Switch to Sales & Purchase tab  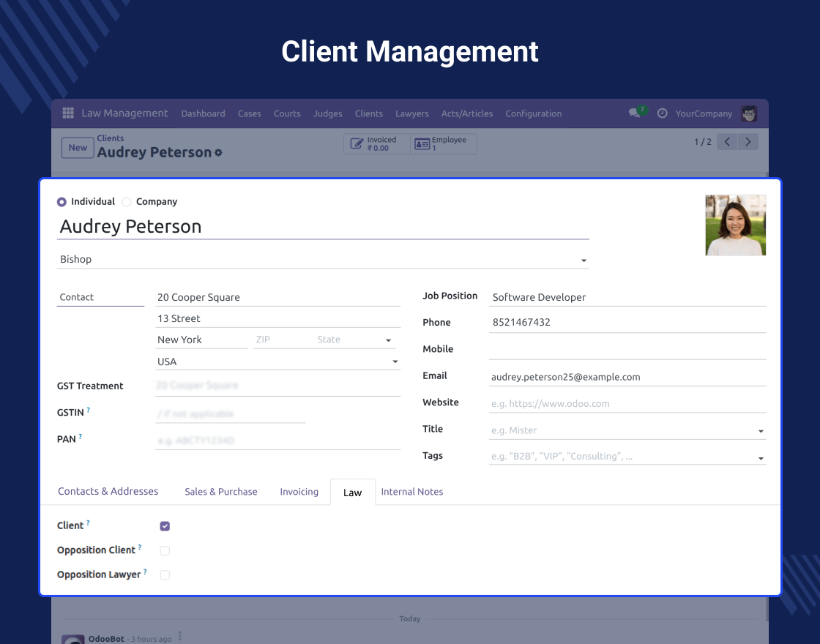(x=220, y=491)
